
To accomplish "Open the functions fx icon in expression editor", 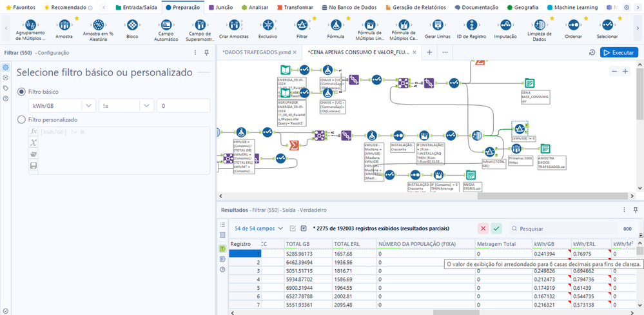I will tap(34, 132).
